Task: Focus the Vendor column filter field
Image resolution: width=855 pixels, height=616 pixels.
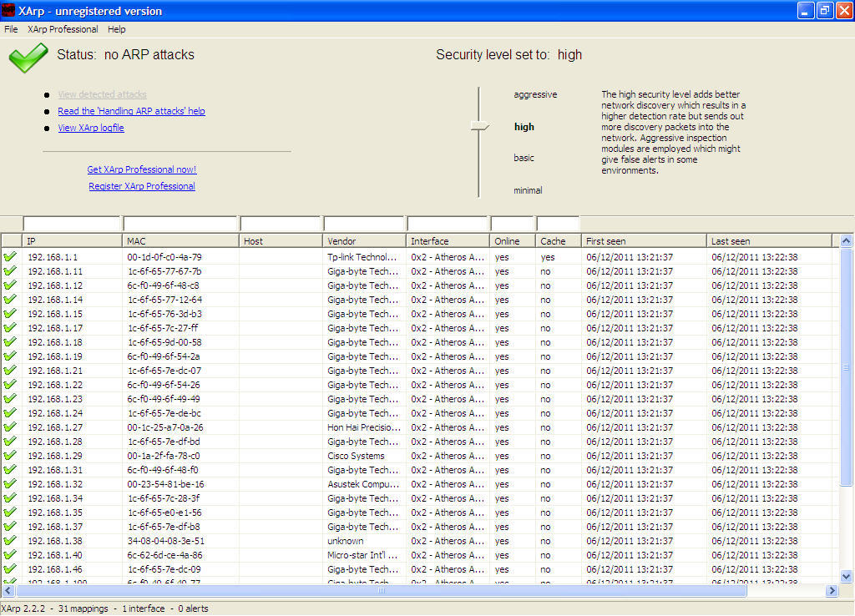Action: [x=364, y=224]
